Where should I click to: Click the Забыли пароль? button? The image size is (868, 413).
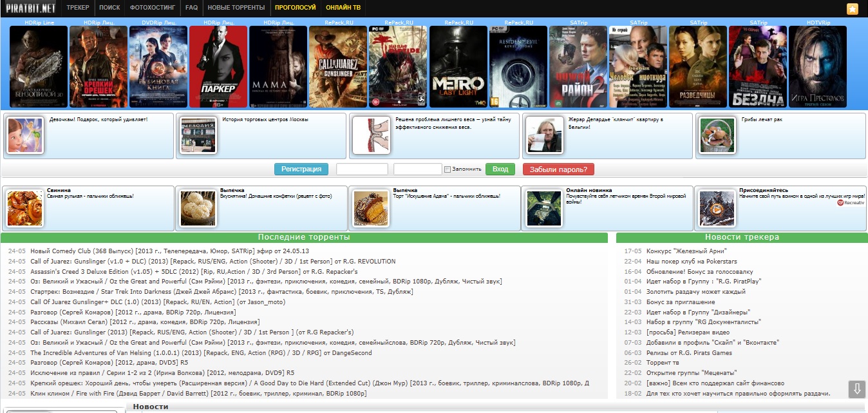[558, 169]
